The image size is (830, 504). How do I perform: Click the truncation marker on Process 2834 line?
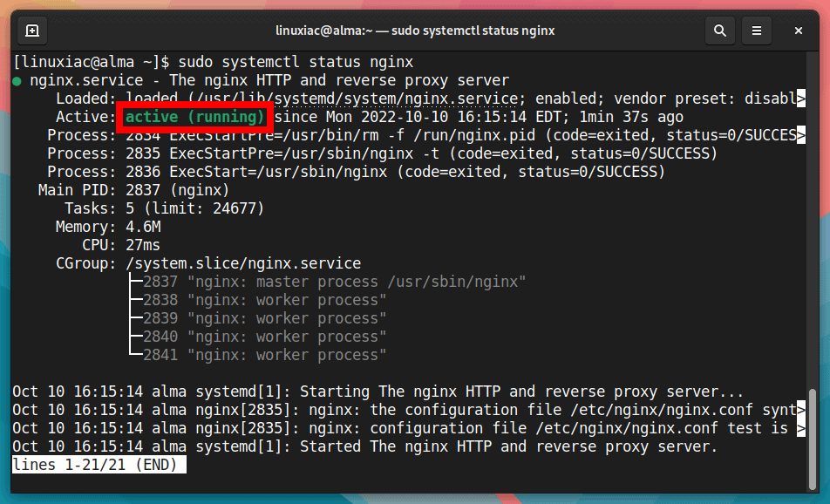[x=801, y=135]
